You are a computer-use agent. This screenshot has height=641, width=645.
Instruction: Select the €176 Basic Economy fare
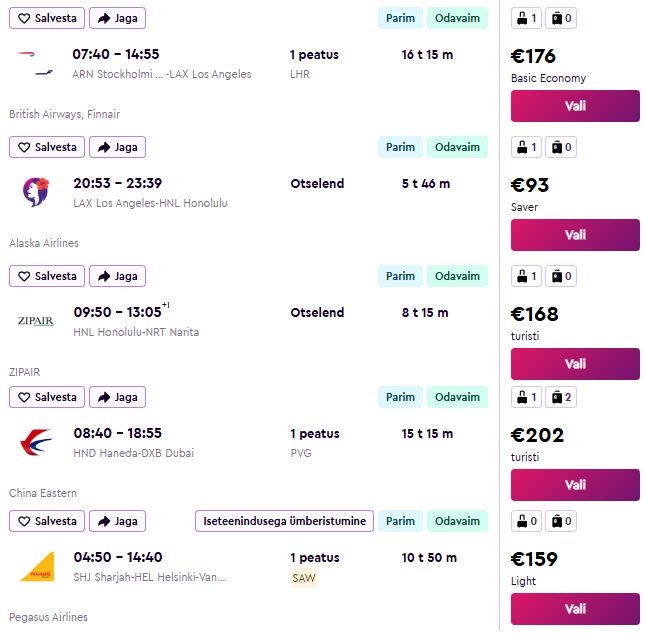[575, 106]
